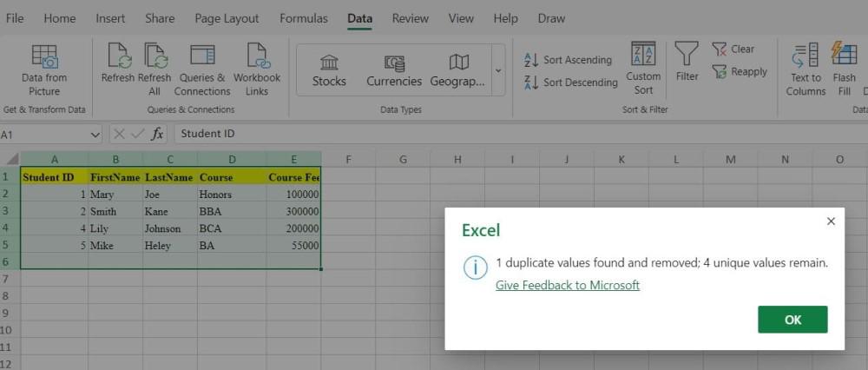
Task: Click the formula bar showing Student ID
Action: tap(520, 134)
